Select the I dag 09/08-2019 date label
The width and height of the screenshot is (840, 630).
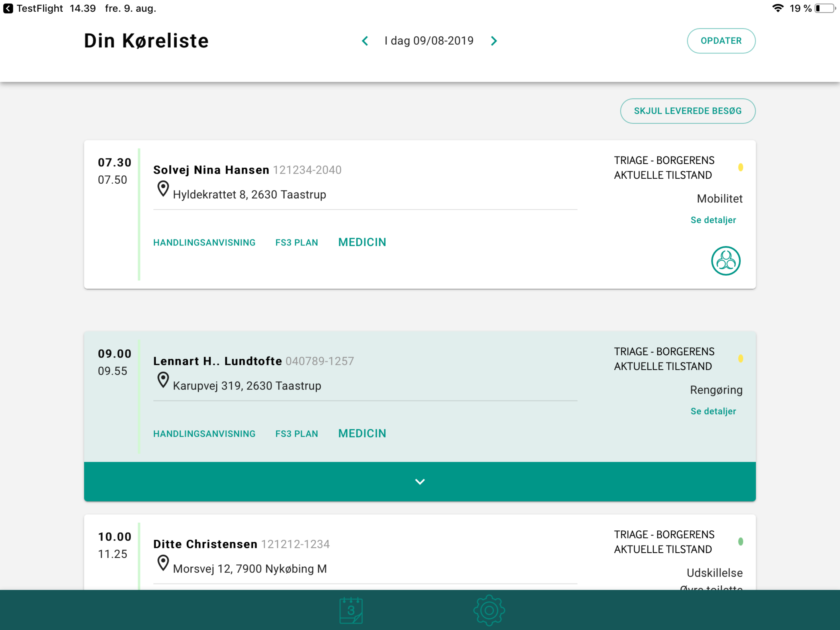pyautogui.click(x=429, y=41)
